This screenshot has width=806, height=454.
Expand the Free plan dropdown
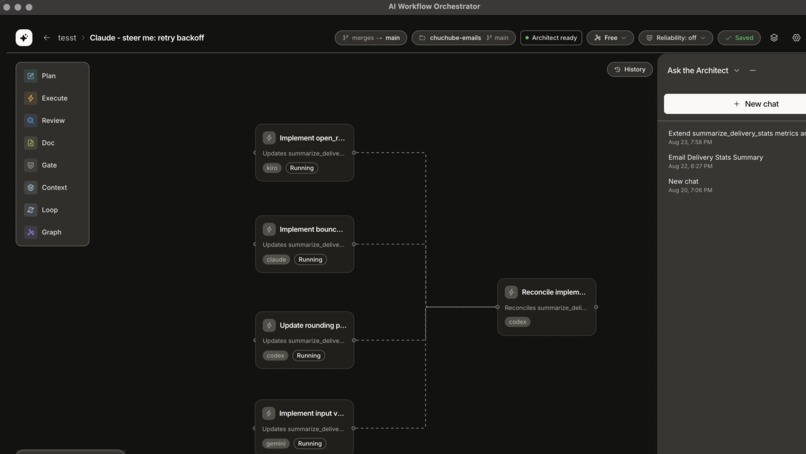tap(610, 38)
